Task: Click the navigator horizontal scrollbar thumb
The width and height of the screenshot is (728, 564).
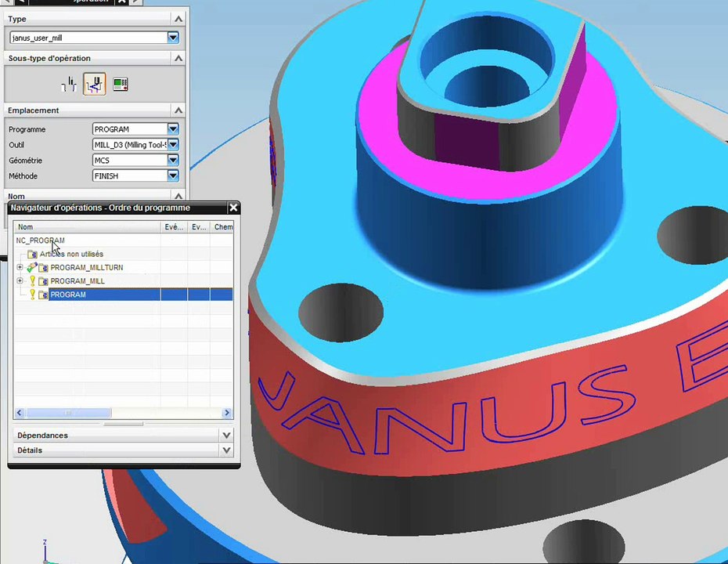Action: [x=68, y=413]
